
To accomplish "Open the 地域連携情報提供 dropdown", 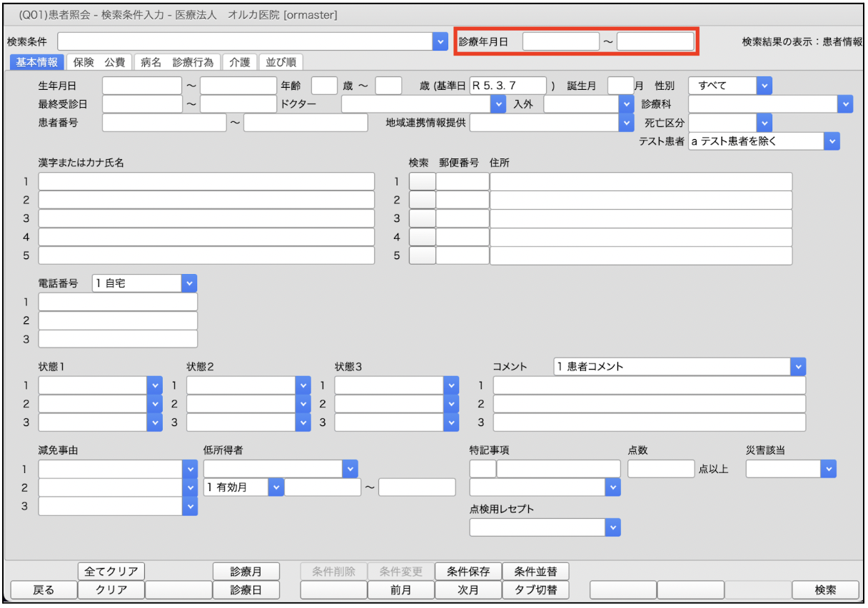I will (627, 123).
